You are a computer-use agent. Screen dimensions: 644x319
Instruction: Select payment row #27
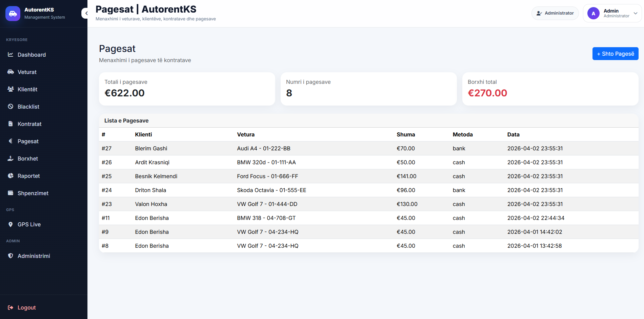click(369, 148)
